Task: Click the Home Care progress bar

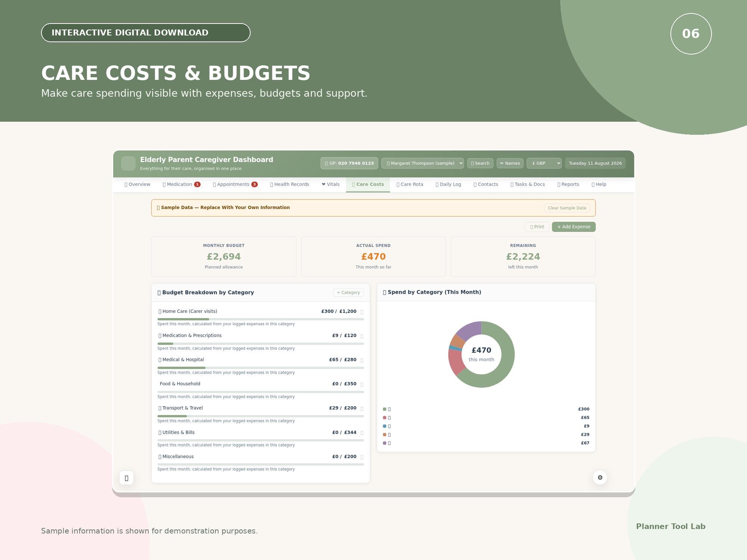Action: pos(261,319)
